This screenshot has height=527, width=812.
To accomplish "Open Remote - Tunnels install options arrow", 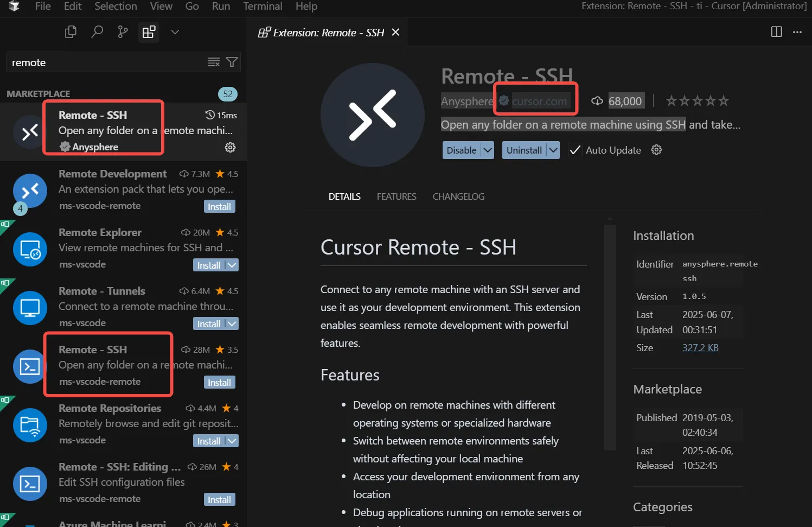I will pyautogui.click(x=232, y=324).
